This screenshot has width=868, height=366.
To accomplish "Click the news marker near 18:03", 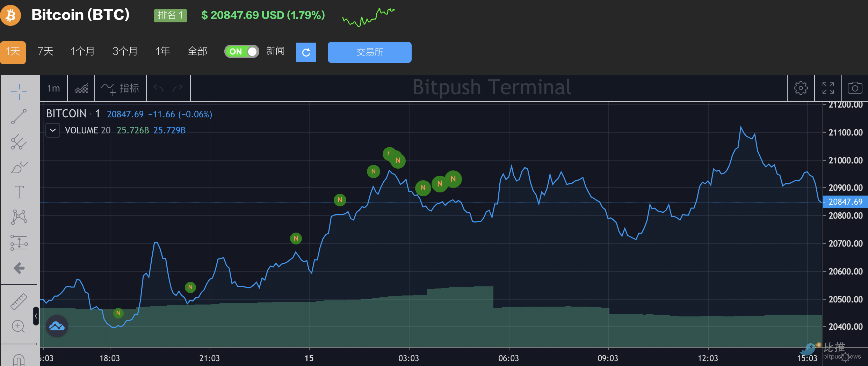I will pos(118,313).
